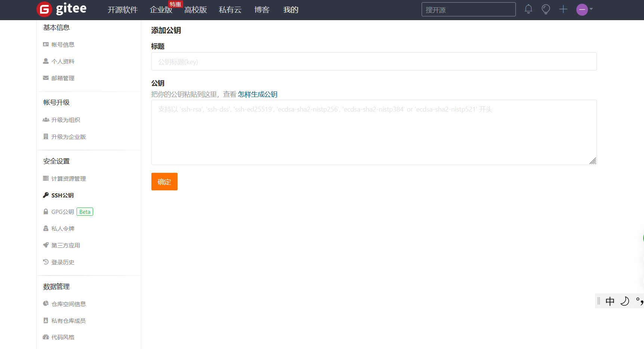
Task: Click the Beta badge
Action: (85, 212)
